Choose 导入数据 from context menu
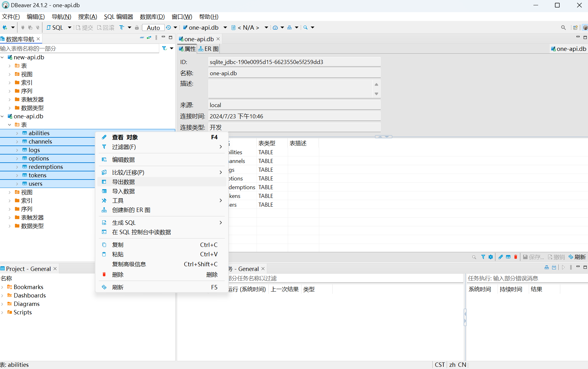 coord(162,191)
